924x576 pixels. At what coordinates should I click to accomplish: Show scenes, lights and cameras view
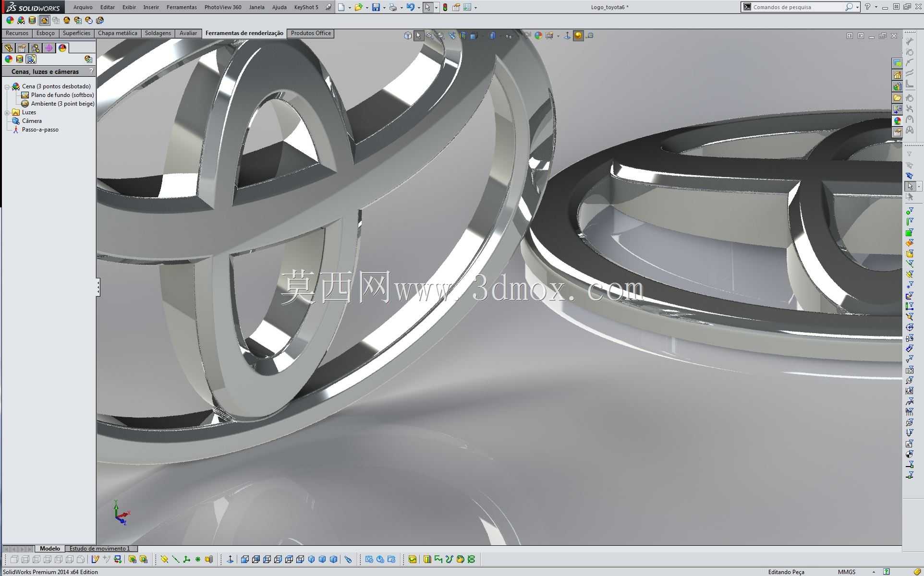click(31, 59)
